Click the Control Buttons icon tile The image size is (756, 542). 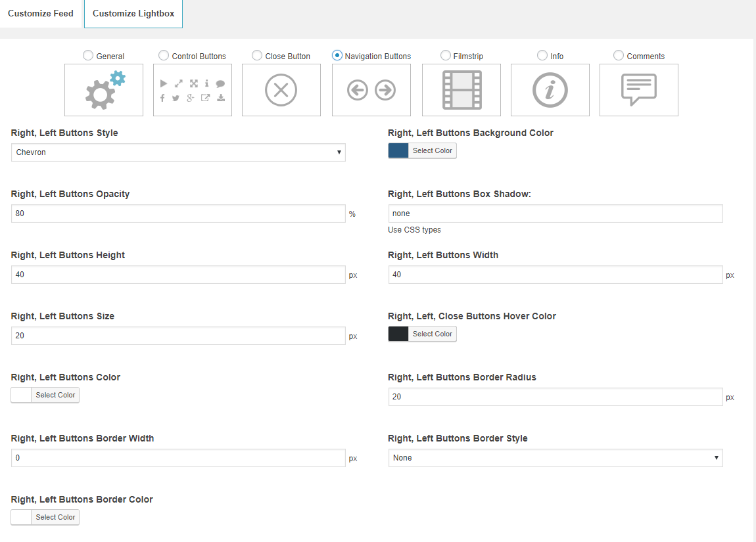point(193,90)
